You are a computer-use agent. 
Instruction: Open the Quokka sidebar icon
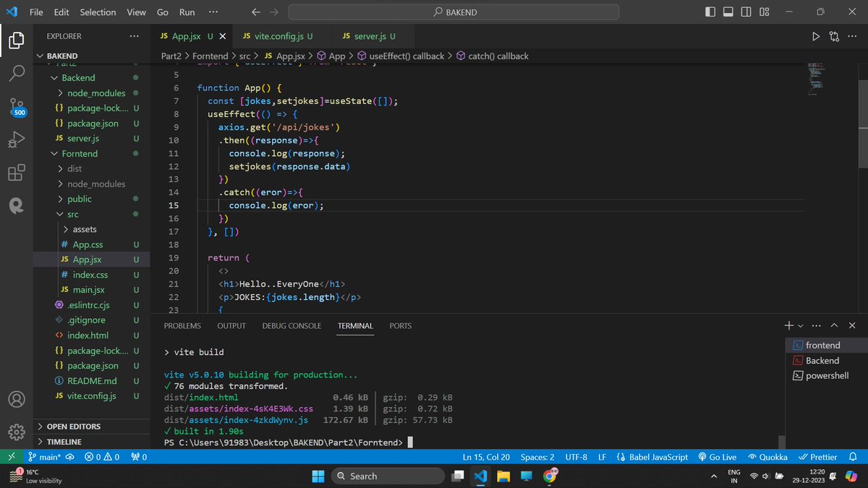tap(16, 205)
